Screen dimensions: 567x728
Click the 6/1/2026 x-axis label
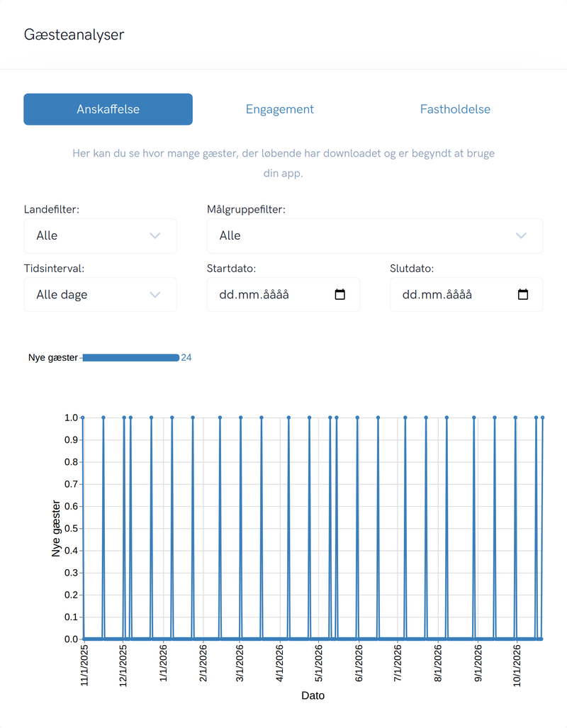pyautogui.click(x=359, y=663)
